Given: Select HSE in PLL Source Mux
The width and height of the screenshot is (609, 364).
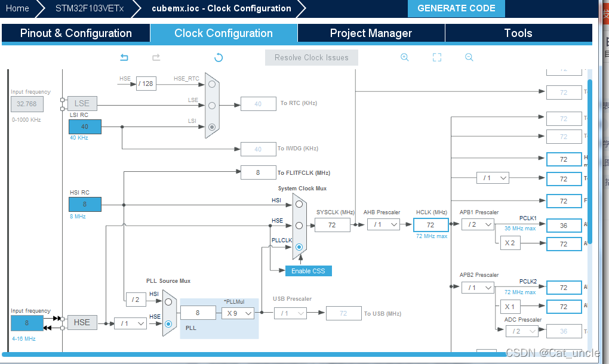Looking at the screenshot, I should [168, 323].
